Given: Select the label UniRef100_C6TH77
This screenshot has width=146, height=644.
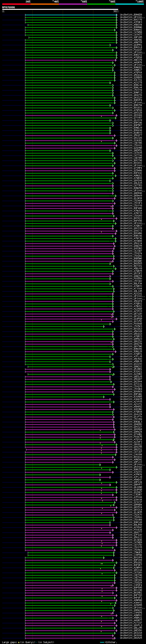Looking at the screenshot, I should pyautogui.click(x=131, y=35).
